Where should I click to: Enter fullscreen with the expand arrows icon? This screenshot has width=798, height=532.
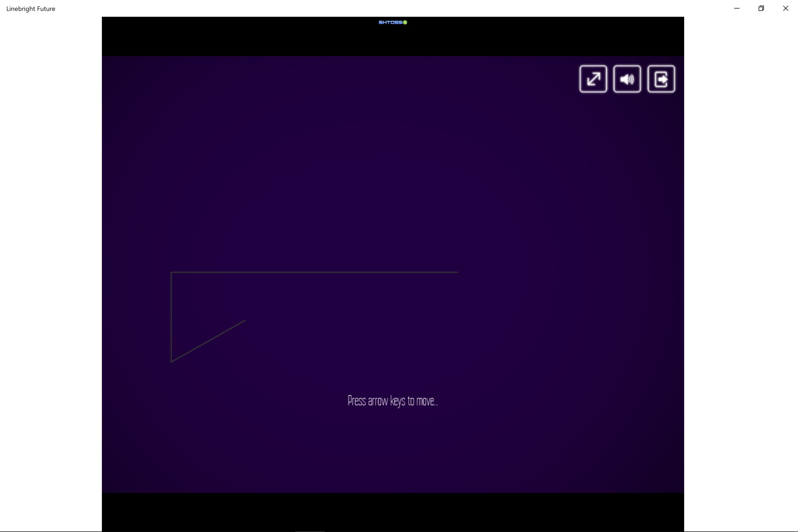click(x=593, y=79)
